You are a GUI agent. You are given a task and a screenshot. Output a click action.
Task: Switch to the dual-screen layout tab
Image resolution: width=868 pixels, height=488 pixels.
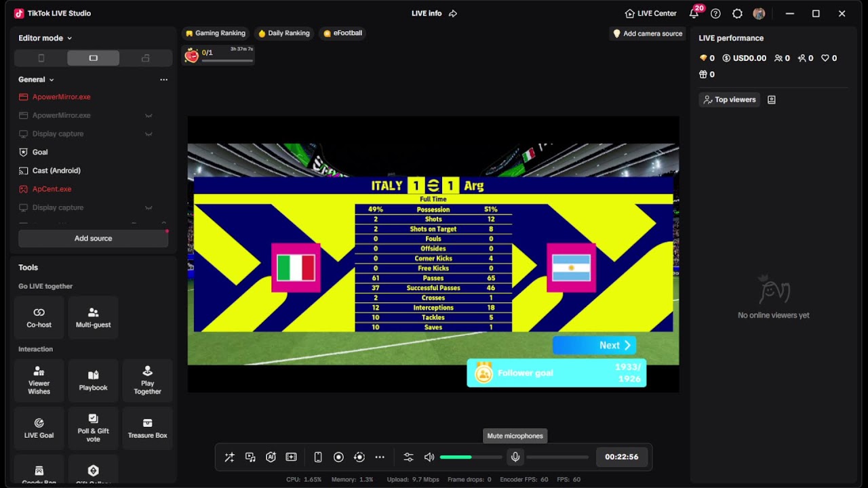tap(145, 58)
